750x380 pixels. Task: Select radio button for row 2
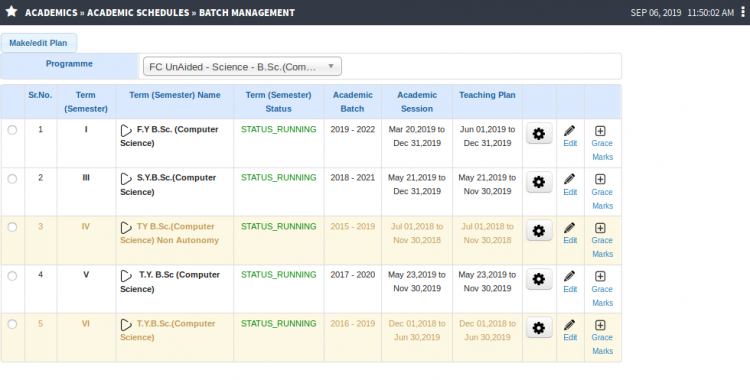12,179
